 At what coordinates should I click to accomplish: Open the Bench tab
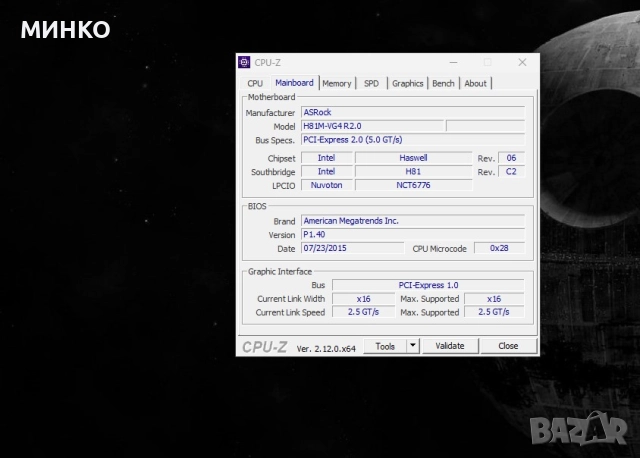[x=443, y=84]
